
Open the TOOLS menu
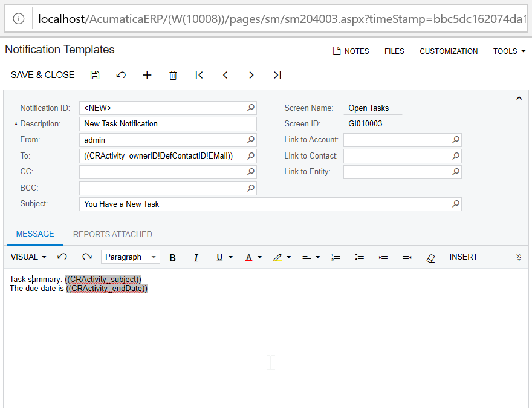tap(508, 51)
